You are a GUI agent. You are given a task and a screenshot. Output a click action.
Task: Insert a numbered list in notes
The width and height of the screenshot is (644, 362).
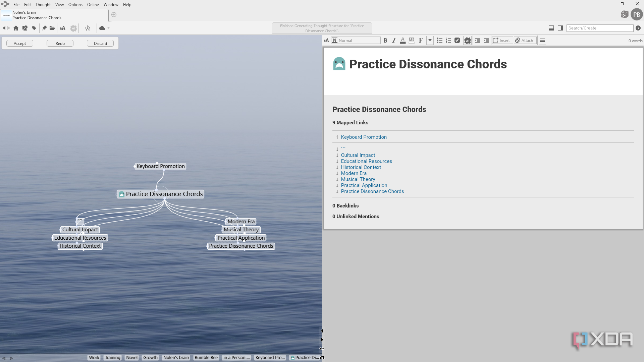point(448,41)
